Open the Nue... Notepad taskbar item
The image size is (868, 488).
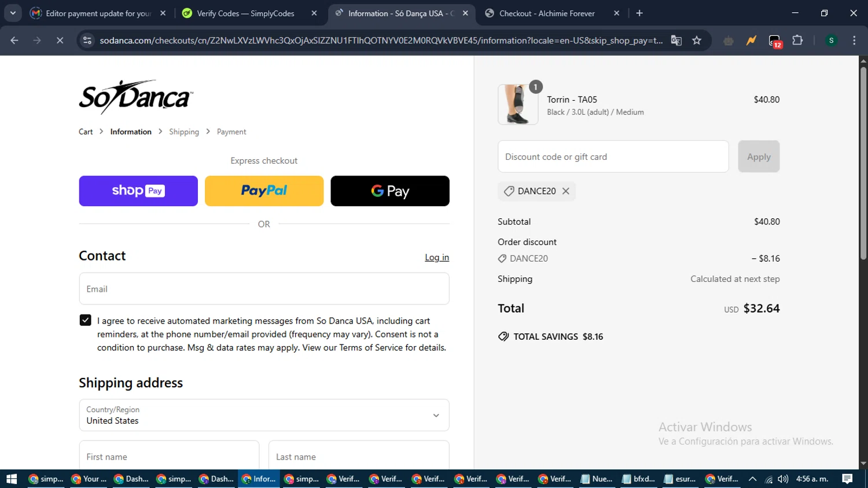pos(597,479)
